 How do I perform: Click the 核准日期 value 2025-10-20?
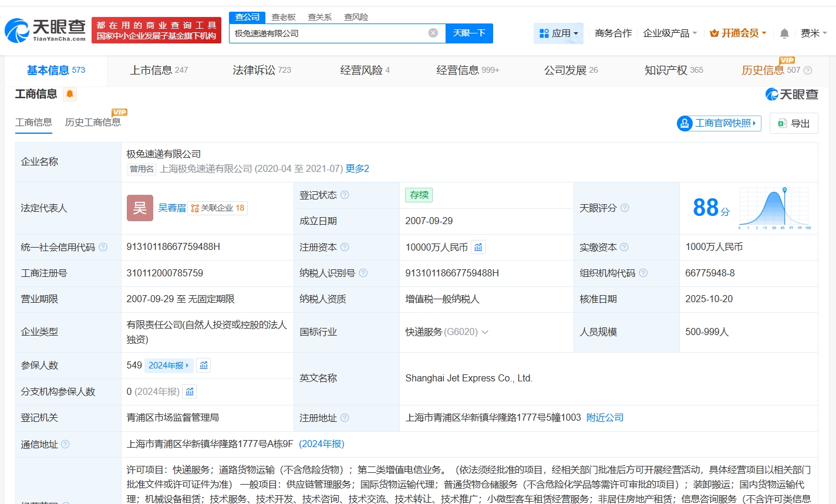(x=709, y=299)
